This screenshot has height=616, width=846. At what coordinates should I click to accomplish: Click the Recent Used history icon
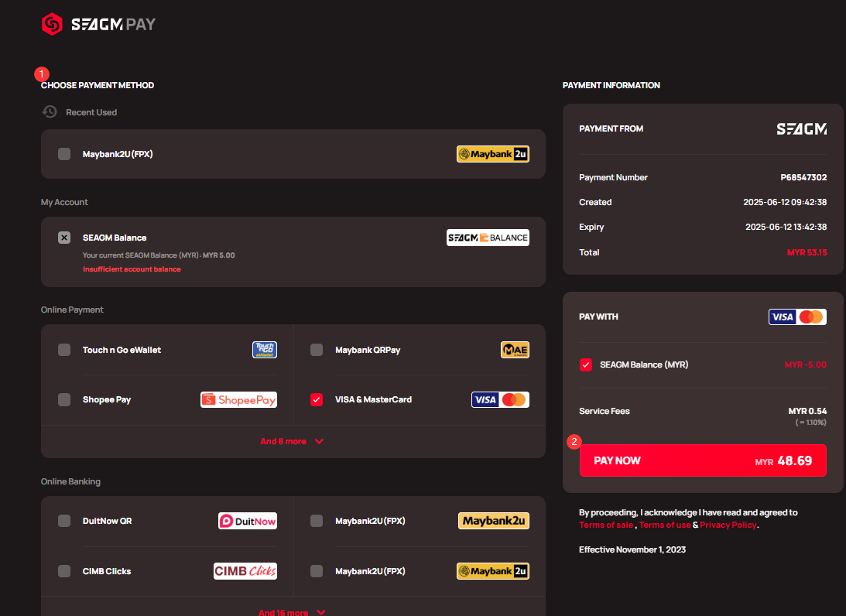tap(50, 111)
